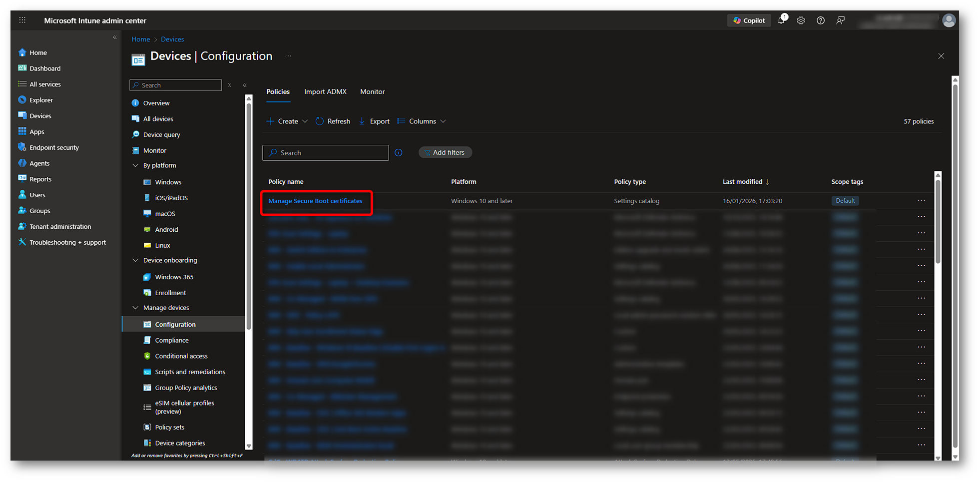Switch to the Import ADMX tab
Image resolution: width=980 pixels, height=490 pixels.
[x=325, y=92]
